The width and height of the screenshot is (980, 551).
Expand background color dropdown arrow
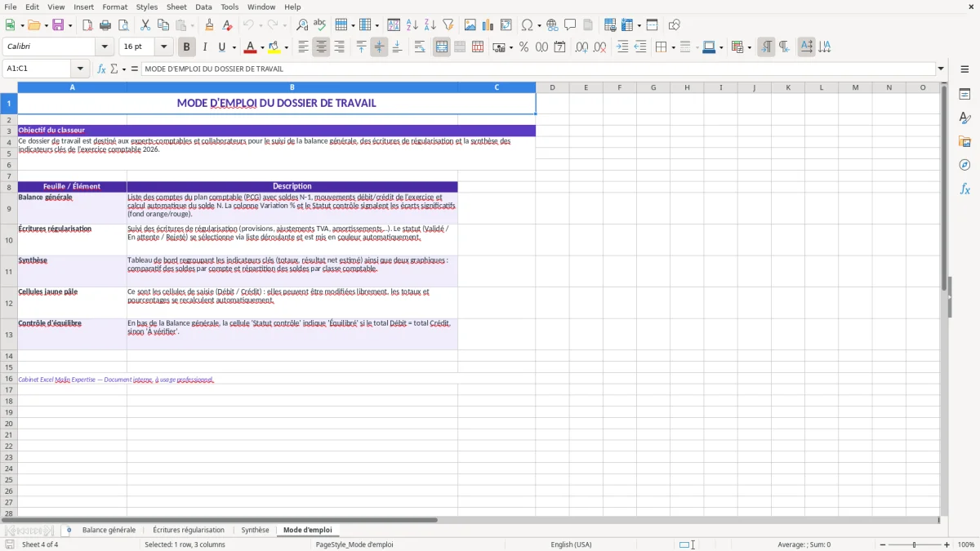pos(286,47)
